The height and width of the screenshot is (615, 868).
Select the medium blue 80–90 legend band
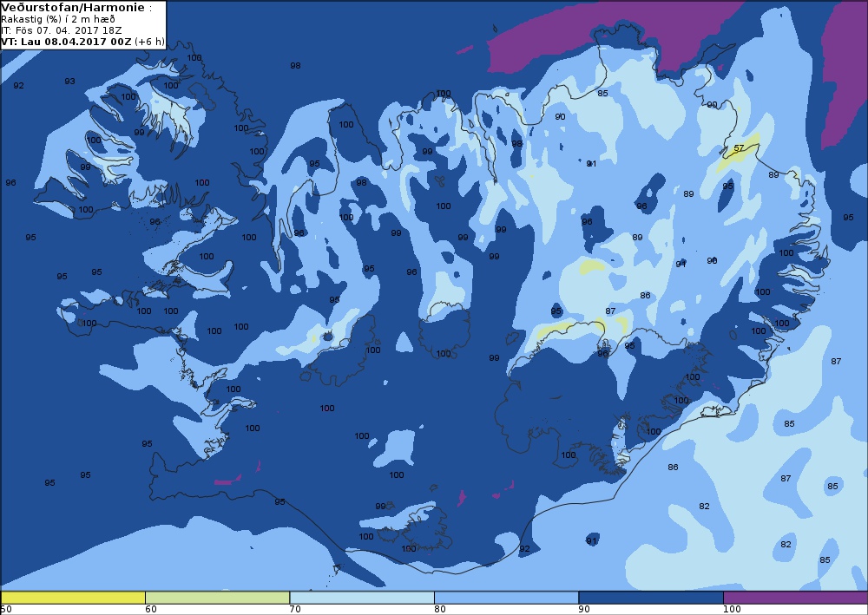click(507, 598)
